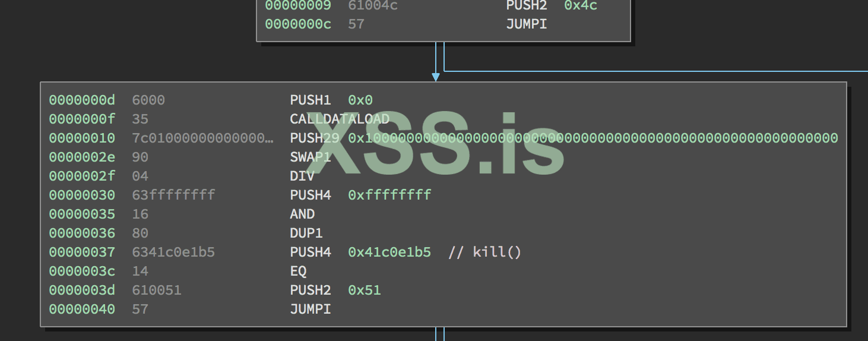
Task: Select address 0000000d in lower block
Action: (82, 100)
